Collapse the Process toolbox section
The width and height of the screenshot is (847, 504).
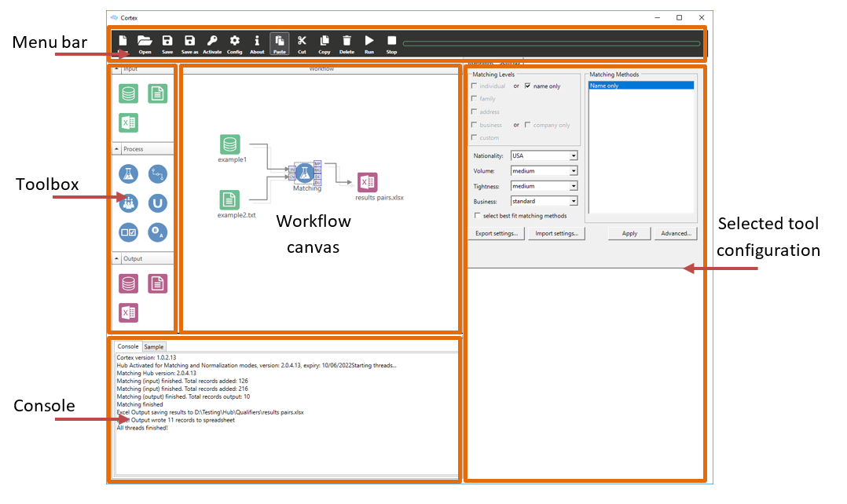tap(116, 149)
